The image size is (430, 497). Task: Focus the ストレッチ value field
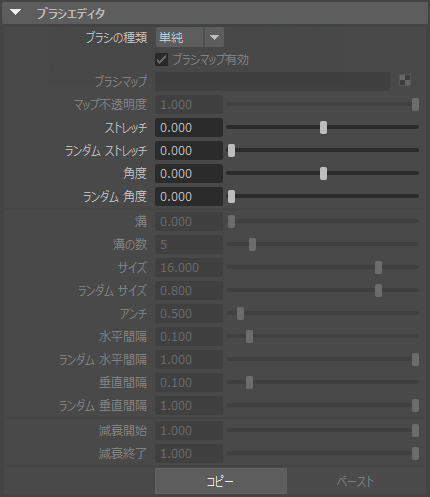[189, 127]
